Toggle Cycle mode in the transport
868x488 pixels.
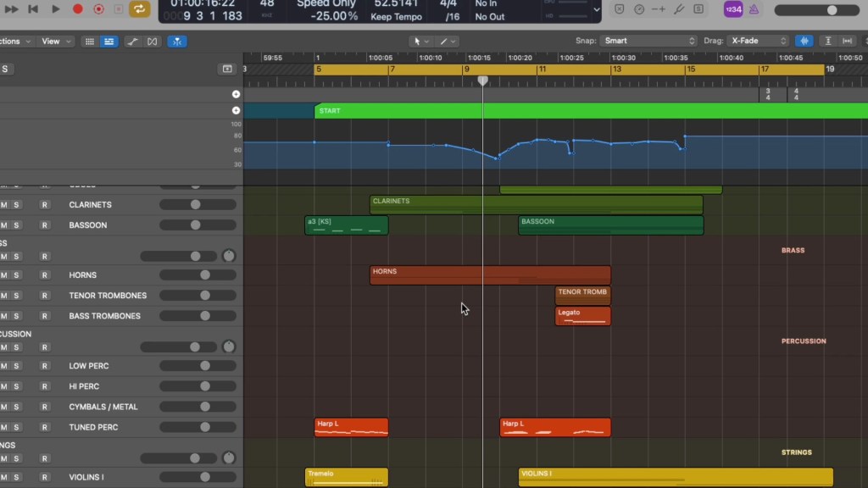[x=140, y=9]
